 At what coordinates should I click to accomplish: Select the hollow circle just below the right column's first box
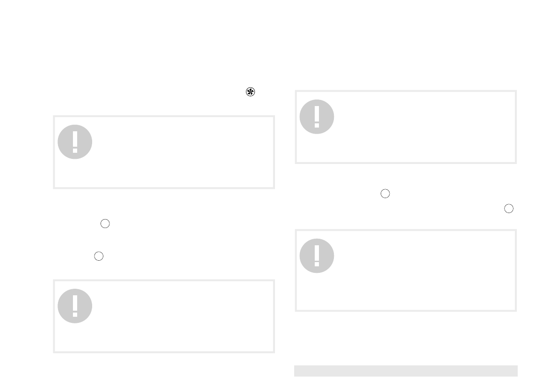click(x=385, y=194)
